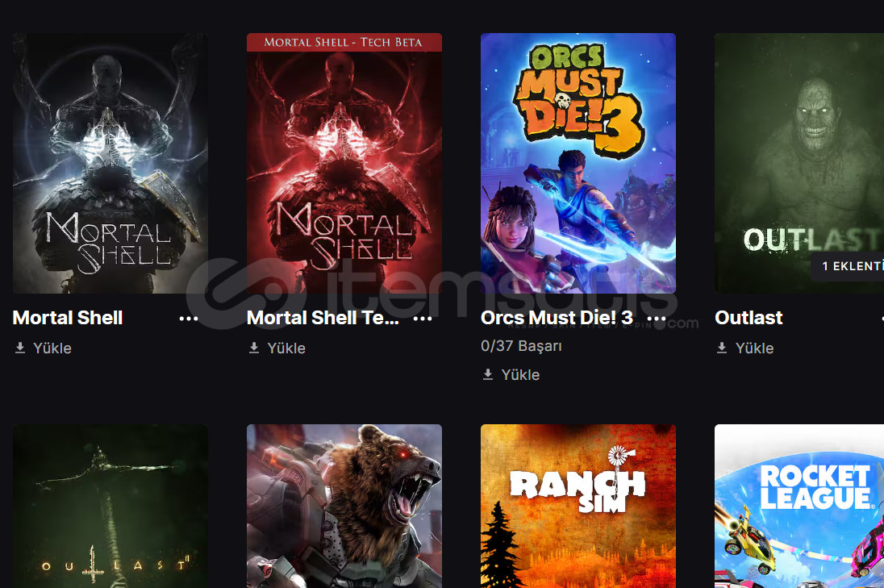Screen dimensions: 884x588
Task: Install Orcs Must Die! 3 via Yükle
Action: pyautogui.click(x=520, y=375)
